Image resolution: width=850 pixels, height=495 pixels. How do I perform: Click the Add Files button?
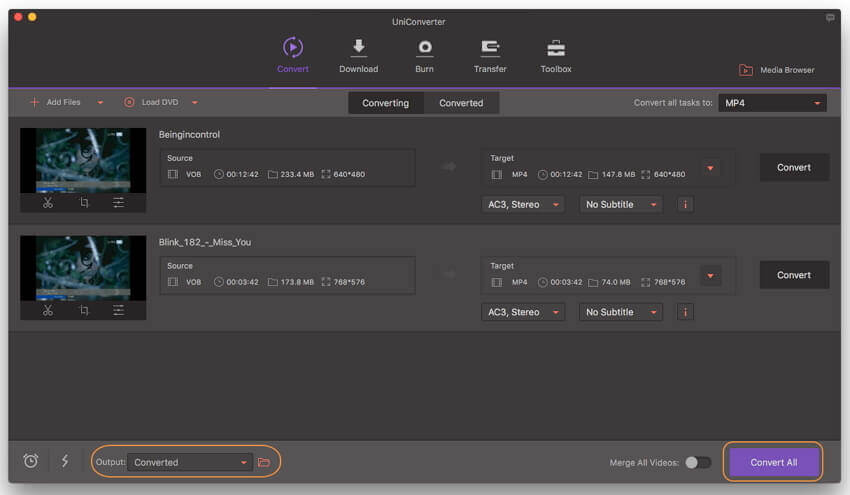coord(55,102)
